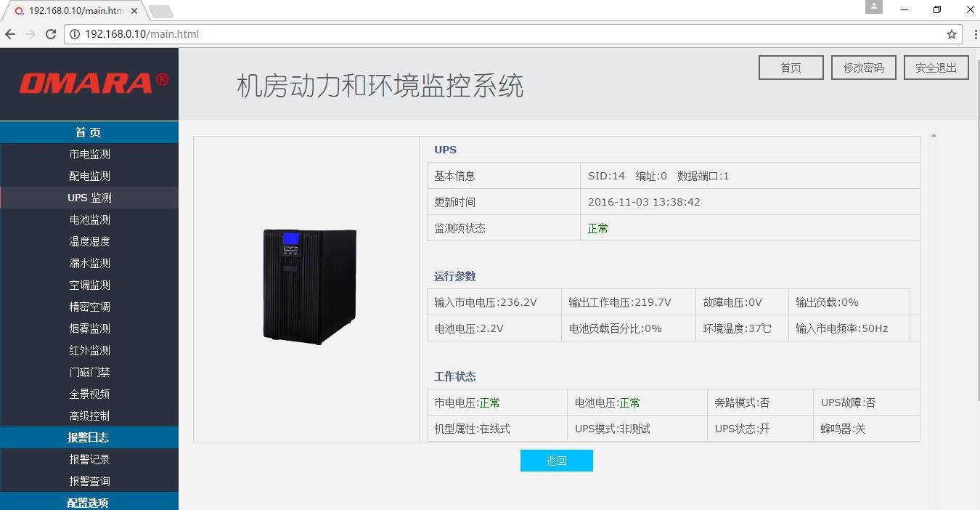Screen dimensions: 980x510
Task: Click the site info icon in address bar
Action: tap(75, 34)
